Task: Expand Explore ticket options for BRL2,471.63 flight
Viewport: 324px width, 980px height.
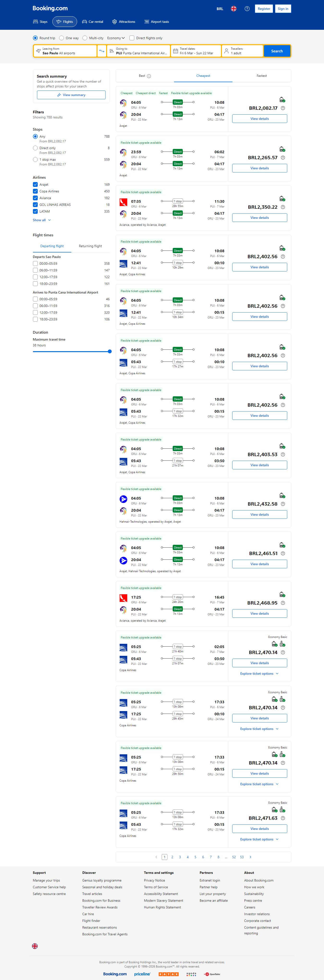Action: point(259,839)
